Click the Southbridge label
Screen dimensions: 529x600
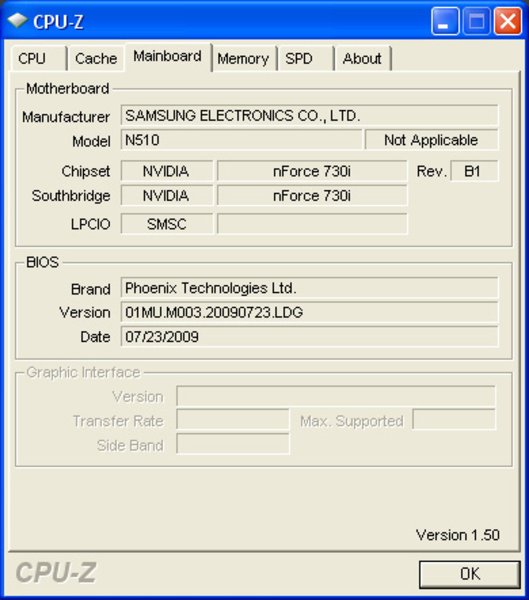click(71, 196)
